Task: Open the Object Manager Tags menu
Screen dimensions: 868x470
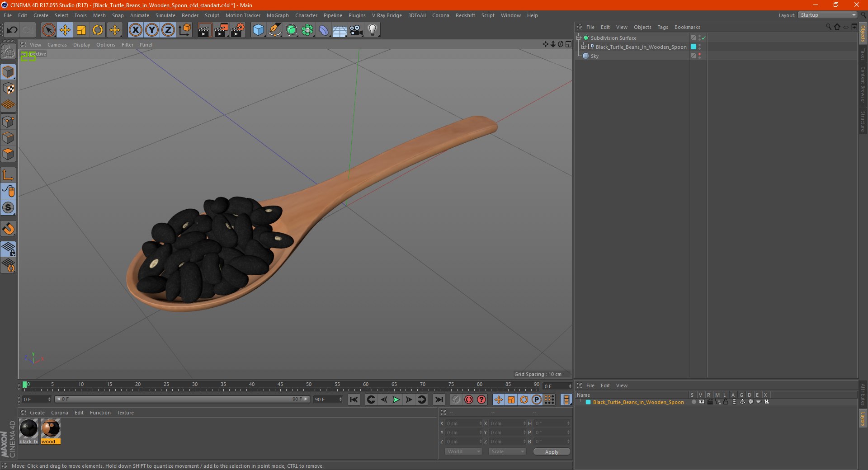Action: pos(662,27)
